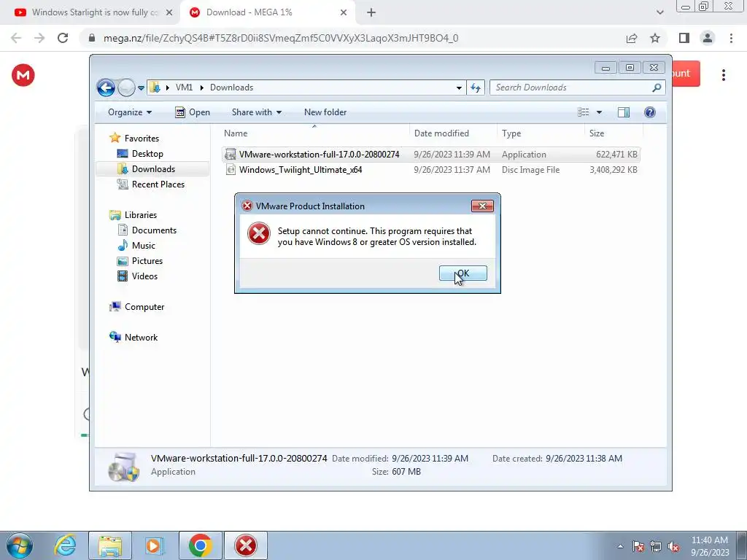747x560 pixels.
Task: Select Downloads in the sidebar
Action: (153, 169)
